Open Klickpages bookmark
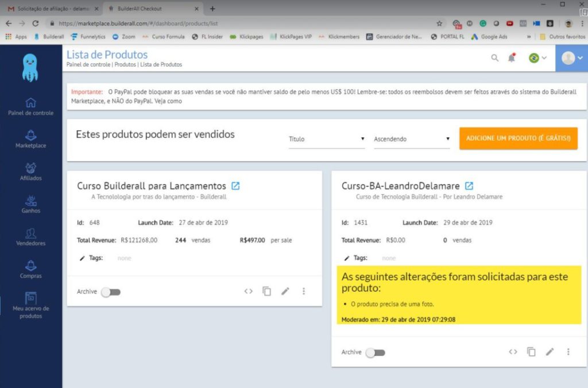The image size is (588, 388). click(246, 37)
